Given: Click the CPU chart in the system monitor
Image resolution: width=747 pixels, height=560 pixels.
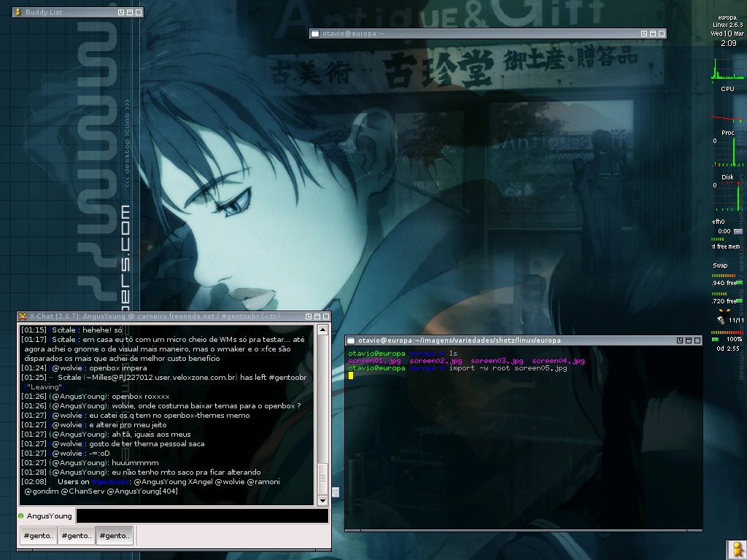Looking at the screenshot, I should click(x=727, y=69).
